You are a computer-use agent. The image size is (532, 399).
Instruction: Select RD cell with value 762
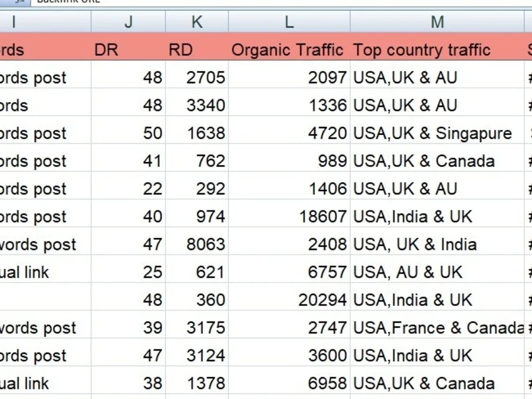click(x=197, y=159)
